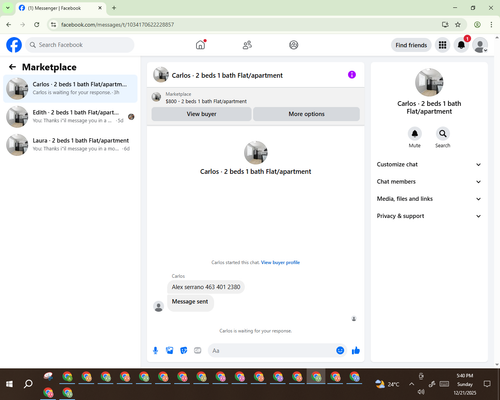
Task: Click the View buyer button
Action: [201, 114]
